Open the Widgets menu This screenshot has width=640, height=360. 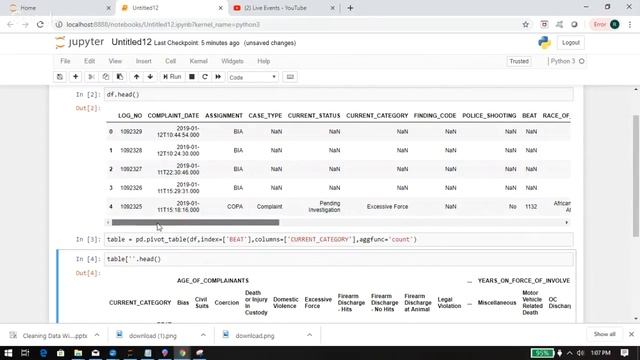[x=232, y=61]
